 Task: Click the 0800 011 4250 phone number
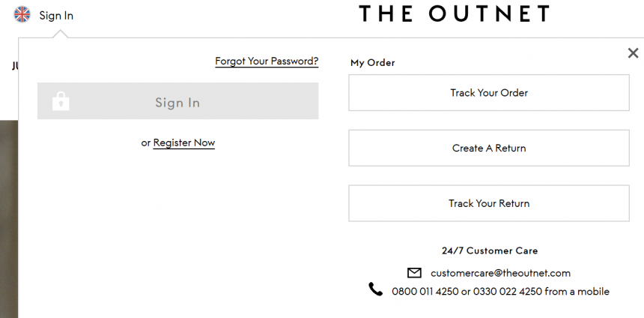[x=425, y=291]
